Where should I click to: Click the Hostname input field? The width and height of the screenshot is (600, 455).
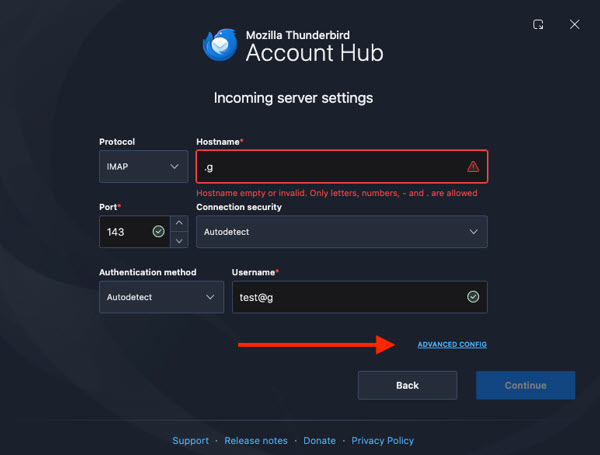click(342, 166)
